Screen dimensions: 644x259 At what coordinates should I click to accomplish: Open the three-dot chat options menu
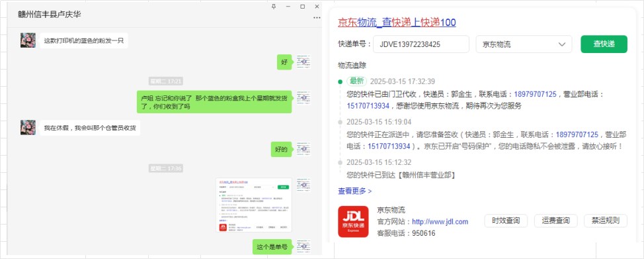tap(317, 18)
